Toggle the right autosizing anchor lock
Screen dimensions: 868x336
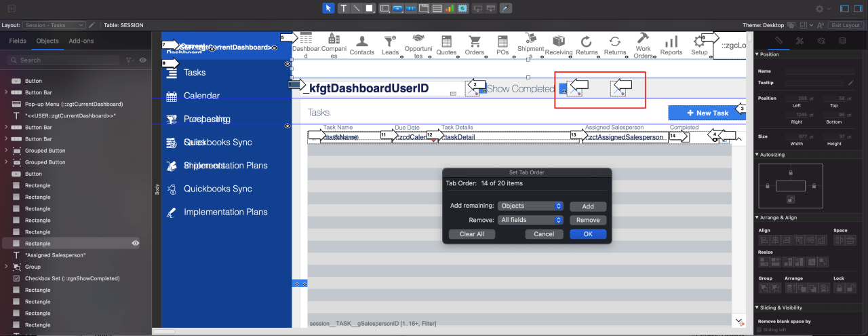pos(813,185)
